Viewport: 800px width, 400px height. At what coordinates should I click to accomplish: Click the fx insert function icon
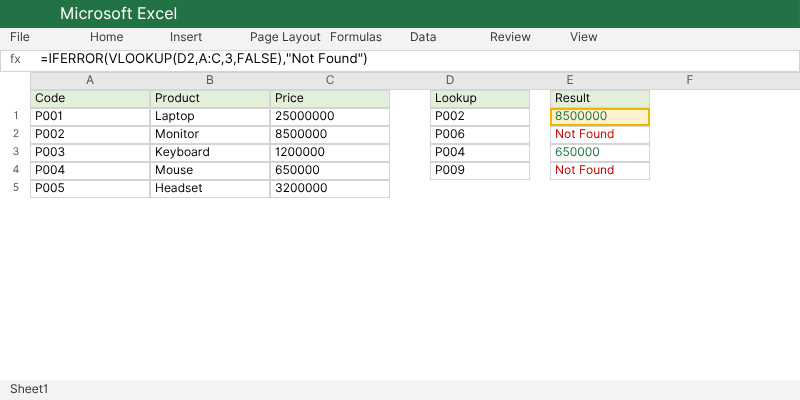(15, 59)
